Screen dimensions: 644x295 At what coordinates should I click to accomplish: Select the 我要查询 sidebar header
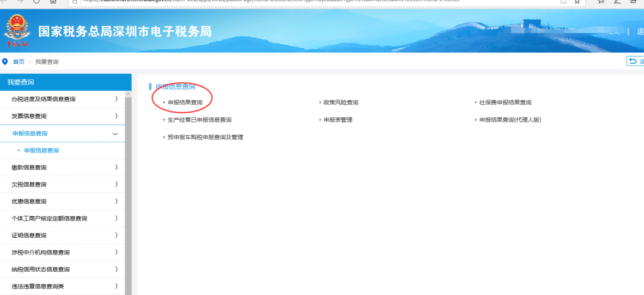pyautogui.click(x=66, y=82)
